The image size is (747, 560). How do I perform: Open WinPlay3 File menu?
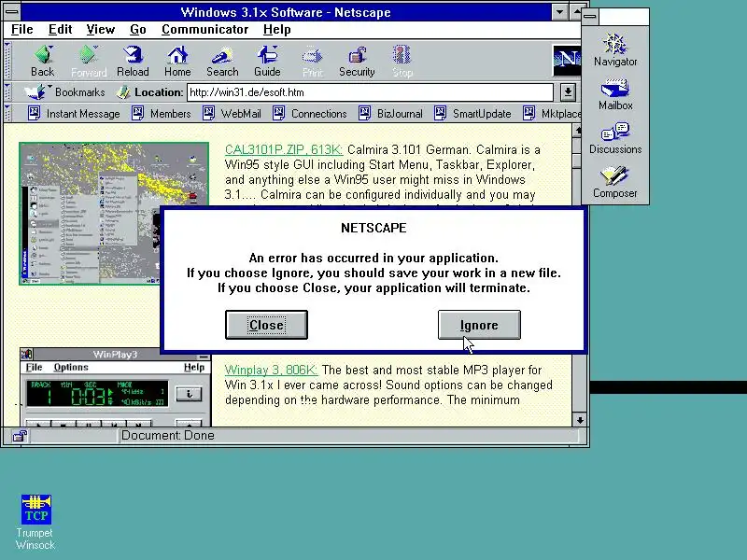(x=34, y=367)
